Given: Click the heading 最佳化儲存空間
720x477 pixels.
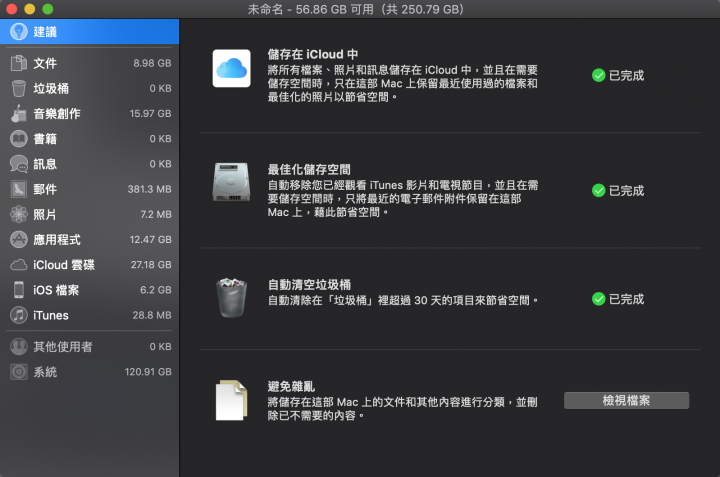Looking at the screenshot, I should click(x=309, y=169).
